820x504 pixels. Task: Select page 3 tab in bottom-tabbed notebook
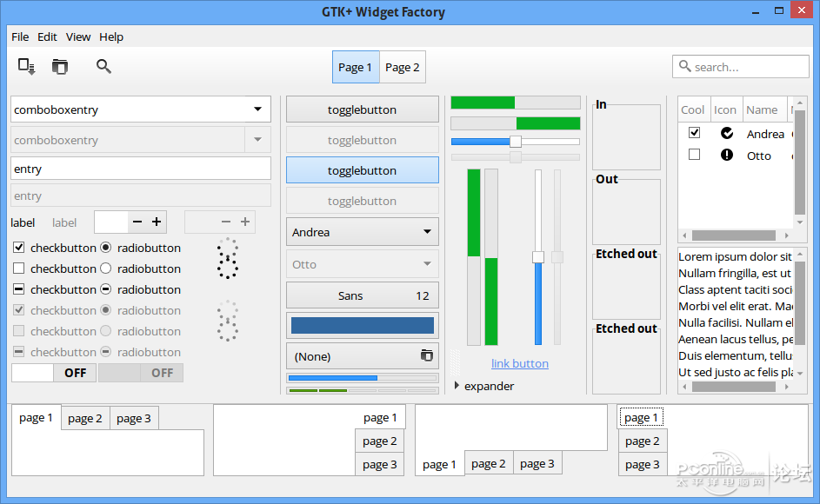pyautogui.click(x=537, y=463)
